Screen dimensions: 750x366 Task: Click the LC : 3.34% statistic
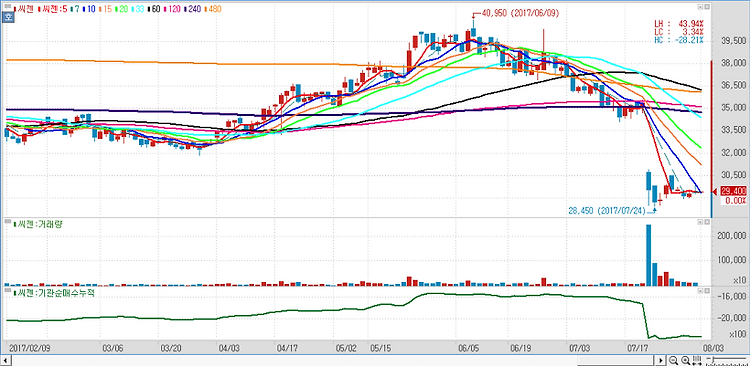coord(679,31)
